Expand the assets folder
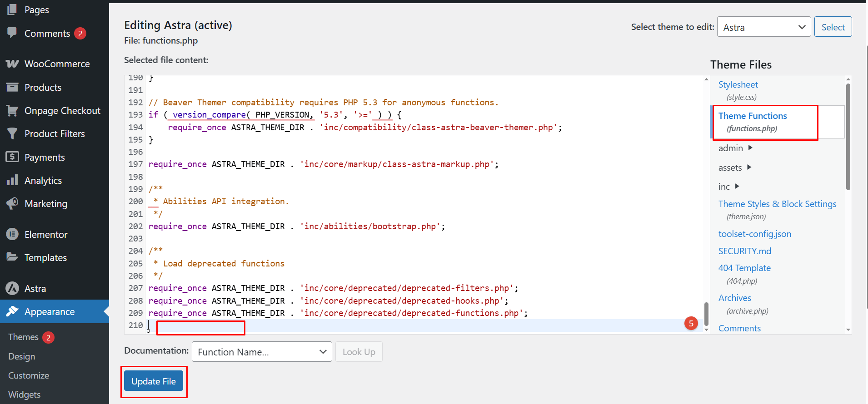 735,168
